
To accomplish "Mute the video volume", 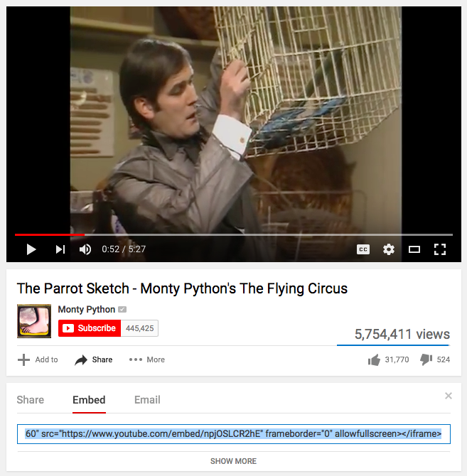I will [85, 249].
